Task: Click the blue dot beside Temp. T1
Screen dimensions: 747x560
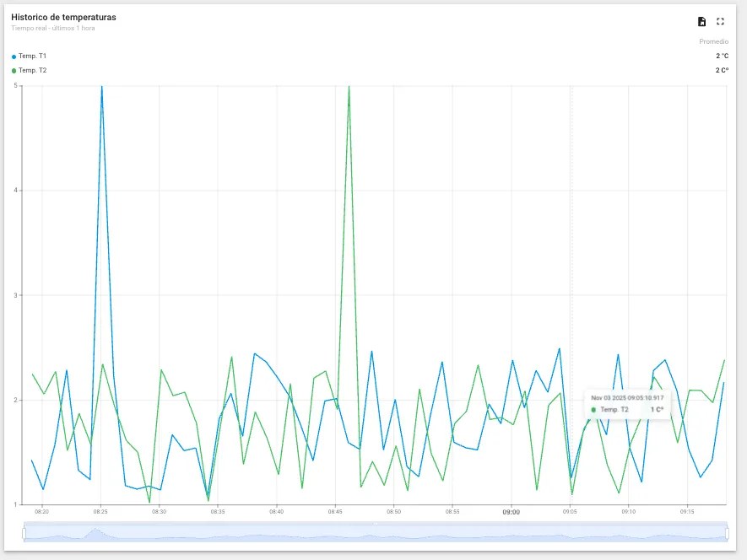Action: 14,57
